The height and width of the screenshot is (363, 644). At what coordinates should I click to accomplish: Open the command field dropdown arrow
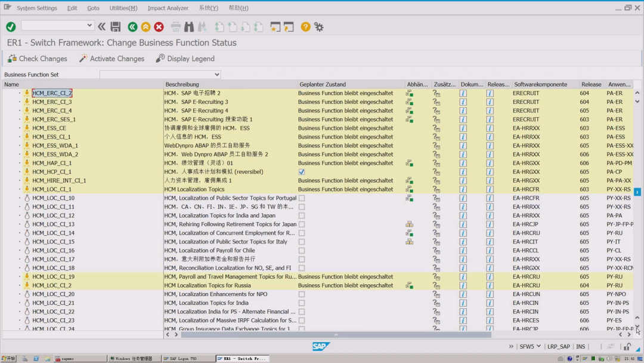(x=89, y=26)
